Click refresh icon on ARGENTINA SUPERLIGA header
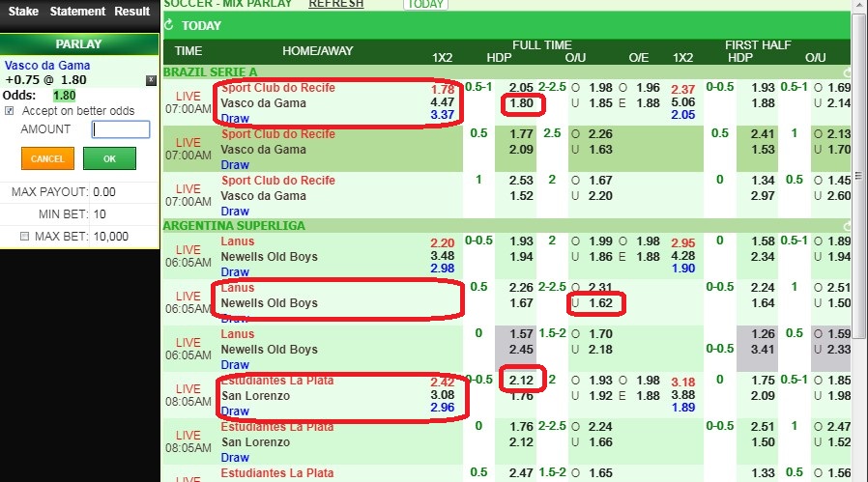This screenshot has width=868, height=482. coord(847,226)
